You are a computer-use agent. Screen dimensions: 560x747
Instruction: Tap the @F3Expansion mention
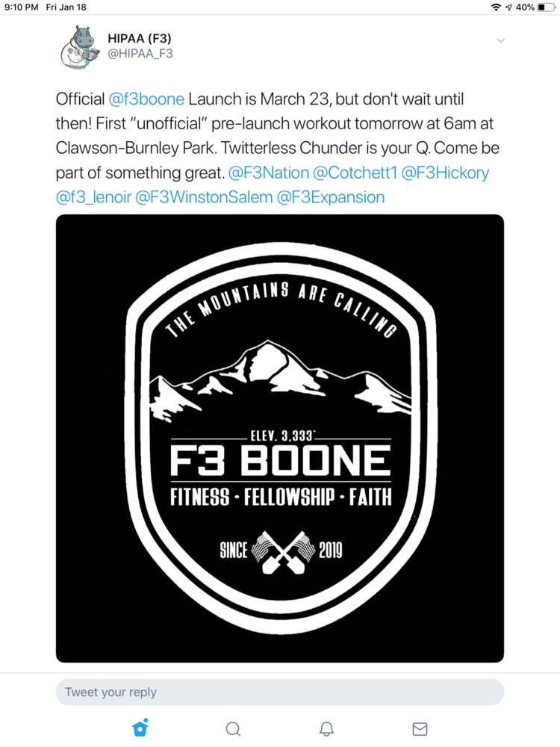[x=331, y=197]
